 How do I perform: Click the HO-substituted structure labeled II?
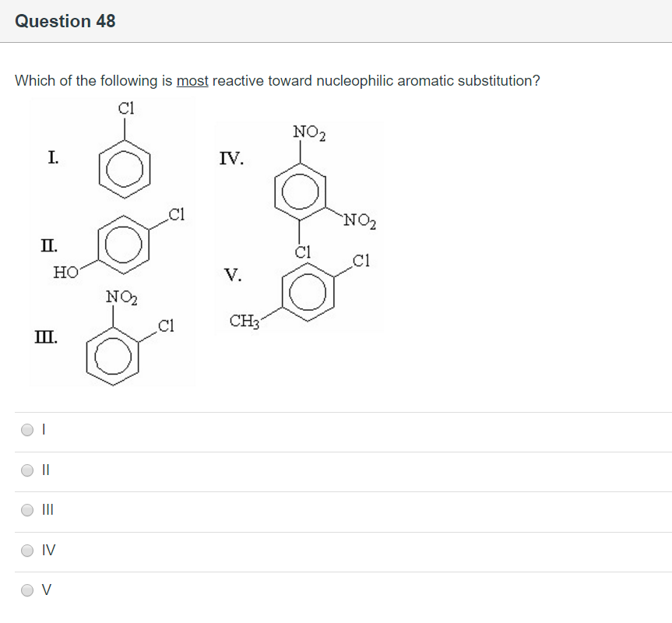[121, 241]
